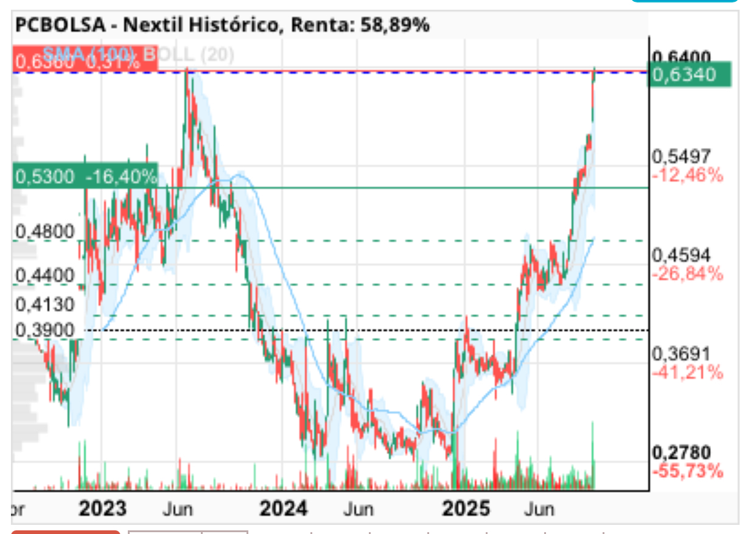Click the 2024 year label on time axis

pos(284,508)
